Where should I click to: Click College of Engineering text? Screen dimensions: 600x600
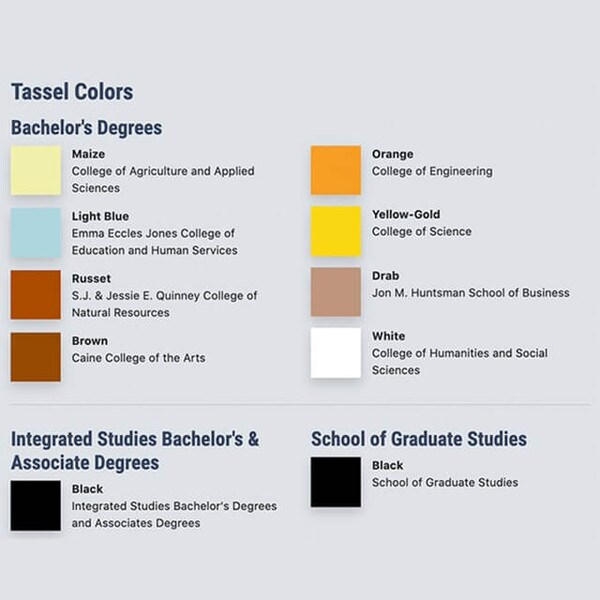tap(432, 171)
